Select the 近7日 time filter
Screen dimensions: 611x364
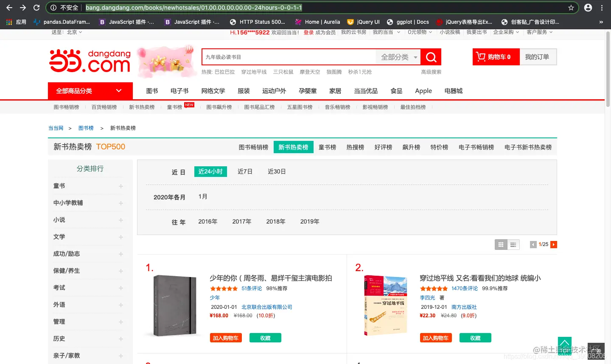pos(245,171)
